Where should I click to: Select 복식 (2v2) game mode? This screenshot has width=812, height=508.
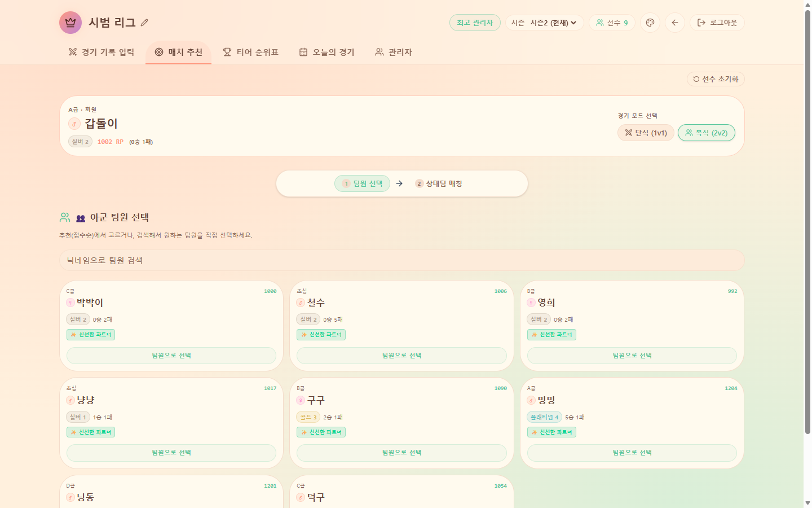point(707,133)
